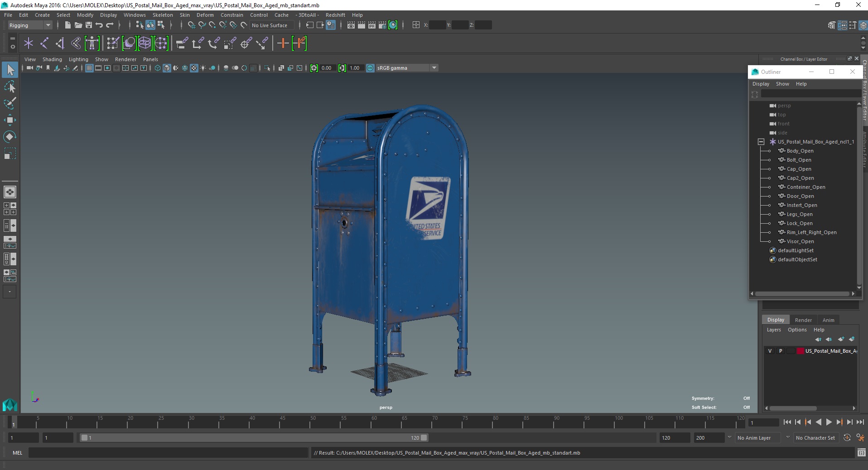The image size is (868, 470).
Task: Select Door_Open in Outliner
Action: point(800,196)
